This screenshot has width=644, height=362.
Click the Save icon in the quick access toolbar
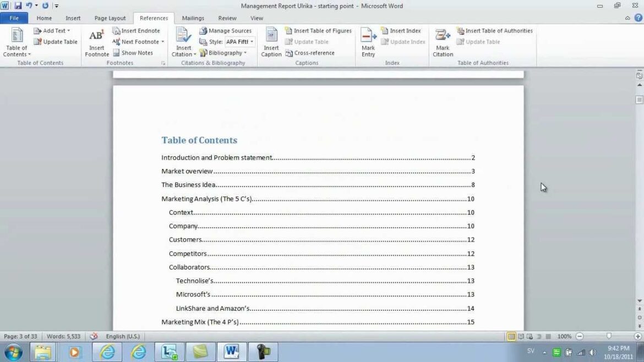tap(18, 6)
